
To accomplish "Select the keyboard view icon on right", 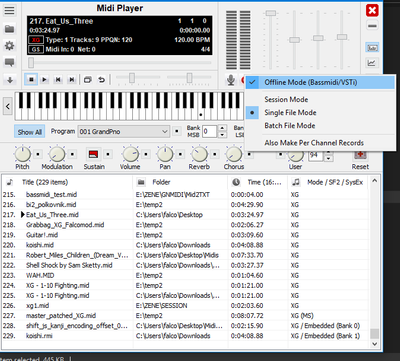I will [x=372, y=48].
